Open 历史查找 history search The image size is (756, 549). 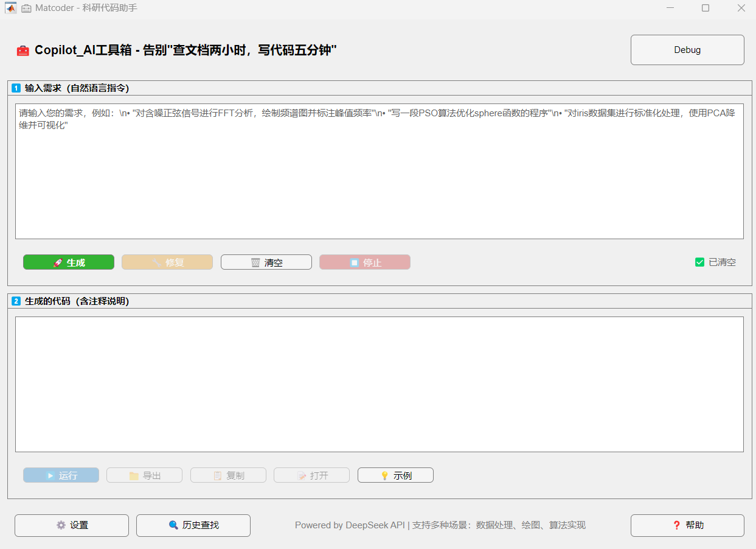point(193,525)
